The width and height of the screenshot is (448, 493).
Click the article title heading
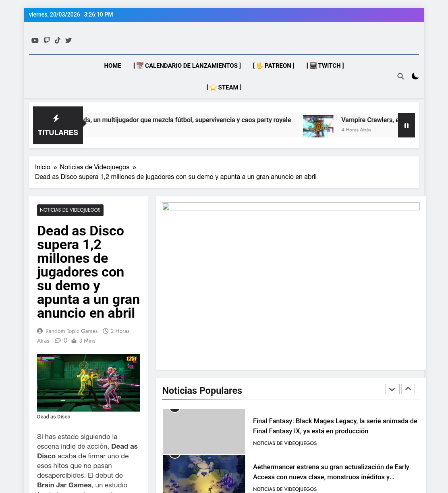(x=88, y=272)
